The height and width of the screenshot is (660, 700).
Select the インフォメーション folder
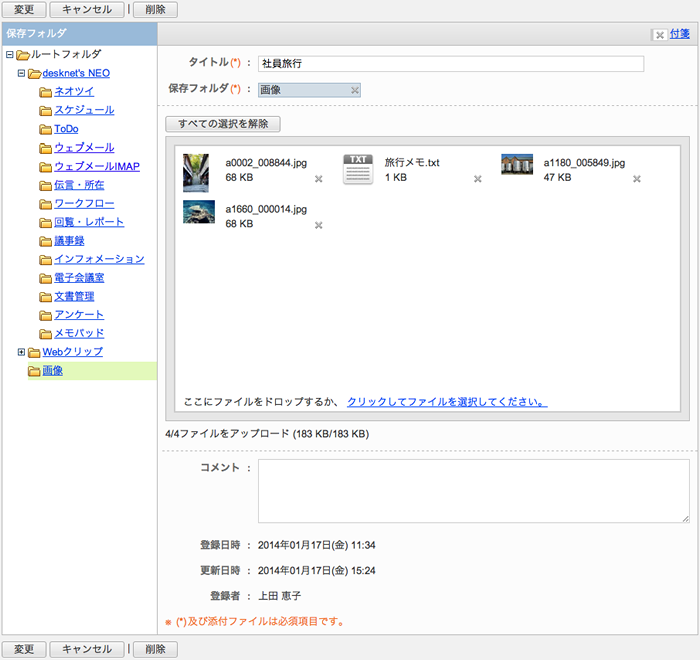99,259
